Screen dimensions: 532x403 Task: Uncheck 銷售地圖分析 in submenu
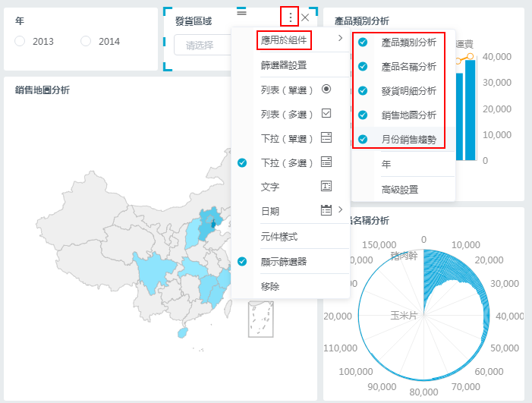(x=363, y=115)
